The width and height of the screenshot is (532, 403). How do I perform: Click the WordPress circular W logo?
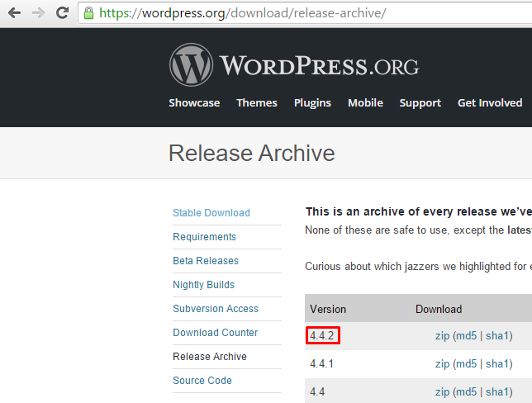[192, 64]
